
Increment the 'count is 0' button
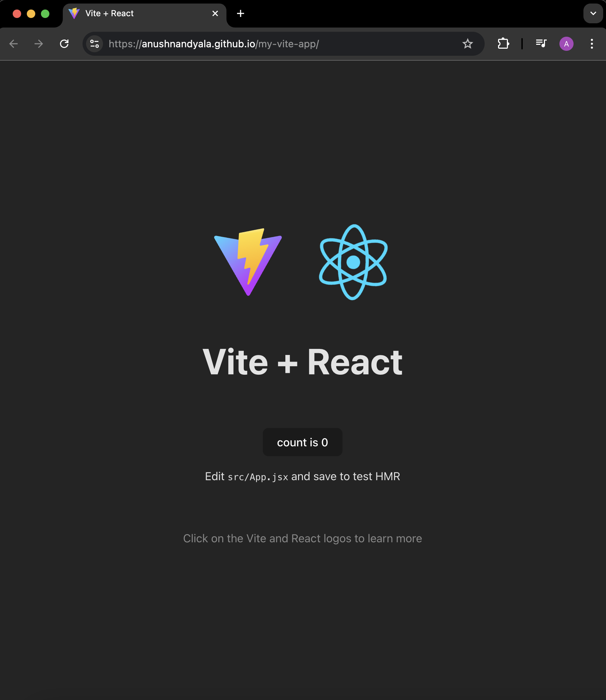pos(303,442)
